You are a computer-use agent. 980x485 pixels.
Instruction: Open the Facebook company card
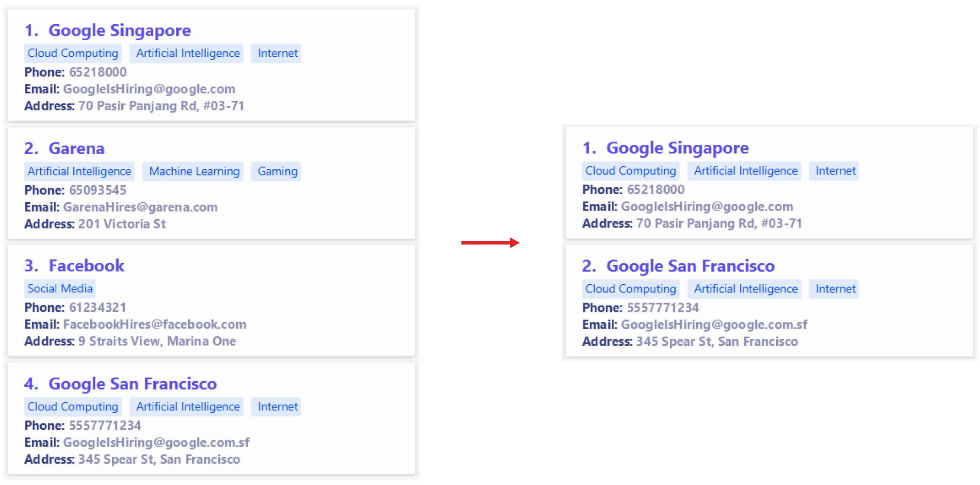pos(212,301)
